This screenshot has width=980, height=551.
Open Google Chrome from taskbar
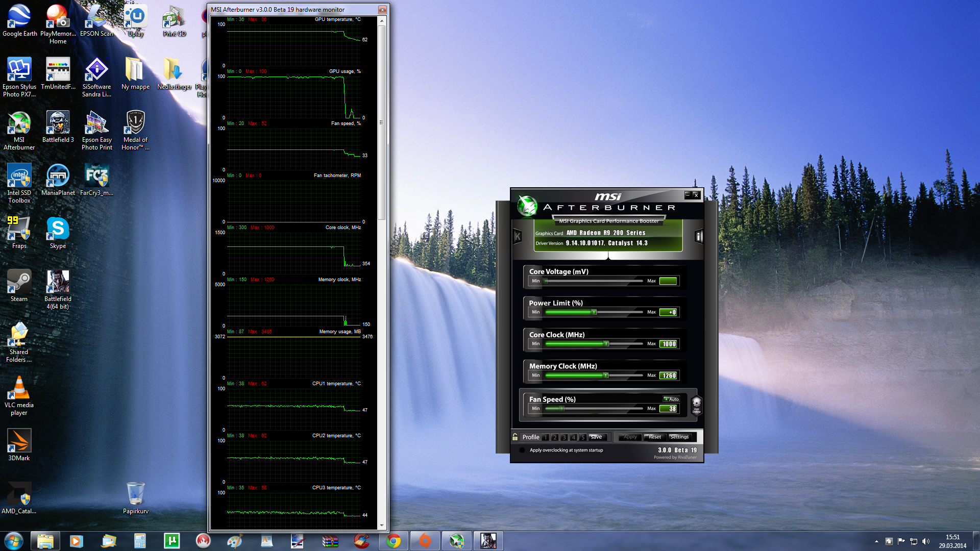click(394, 541)
